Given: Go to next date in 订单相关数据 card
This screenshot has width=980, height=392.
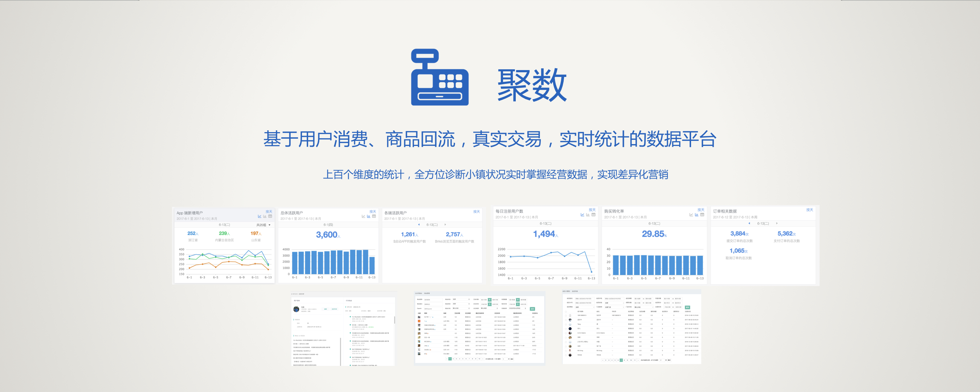Looking at the screenshot, I should tap(777, 223).
